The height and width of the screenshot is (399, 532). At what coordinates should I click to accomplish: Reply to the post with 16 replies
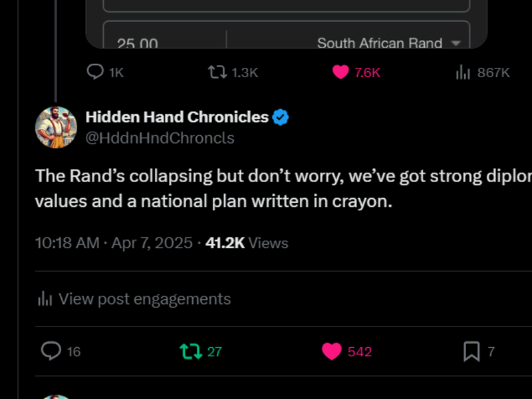(61, 351)
